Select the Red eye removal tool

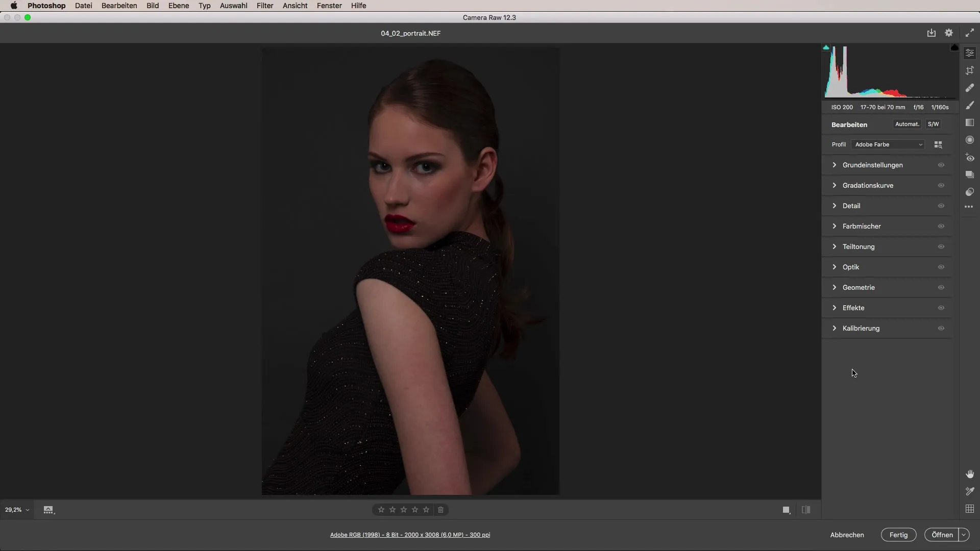click(x=970, y=158)
